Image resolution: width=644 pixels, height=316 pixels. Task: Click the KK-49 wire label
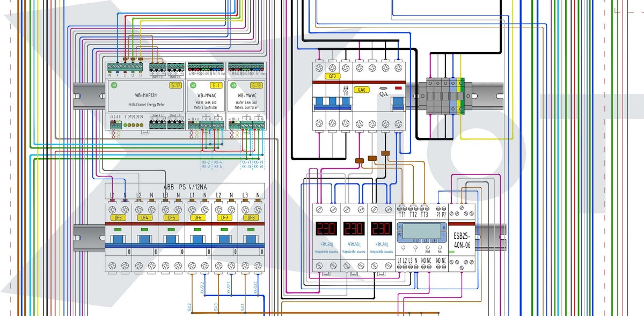tap(259, 162)
